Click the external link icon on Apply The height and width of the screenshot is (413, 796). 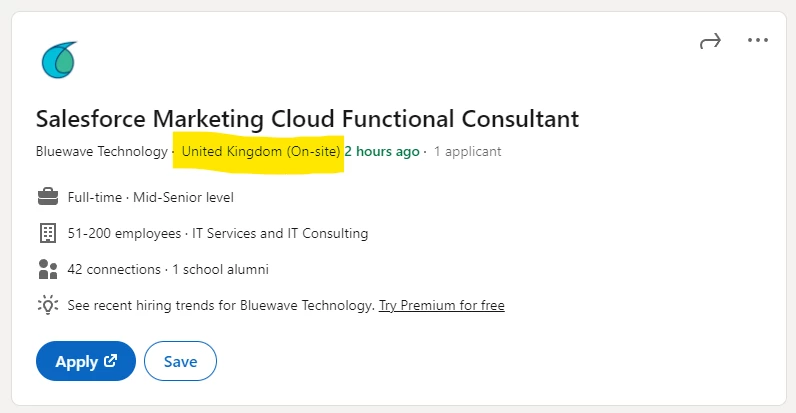pyautogui.click(x=110, y=361)
